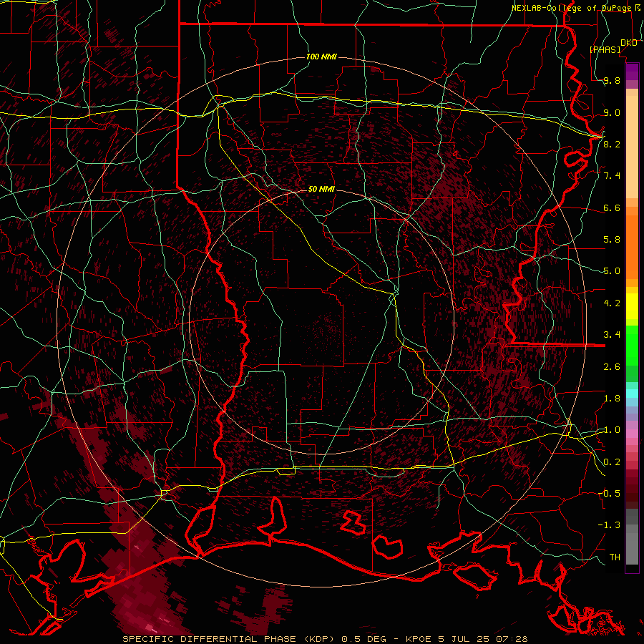This screenshot has width=644, height=644.
Task: Click the 9.8 value on color scale
Action: tap(612, 81)
